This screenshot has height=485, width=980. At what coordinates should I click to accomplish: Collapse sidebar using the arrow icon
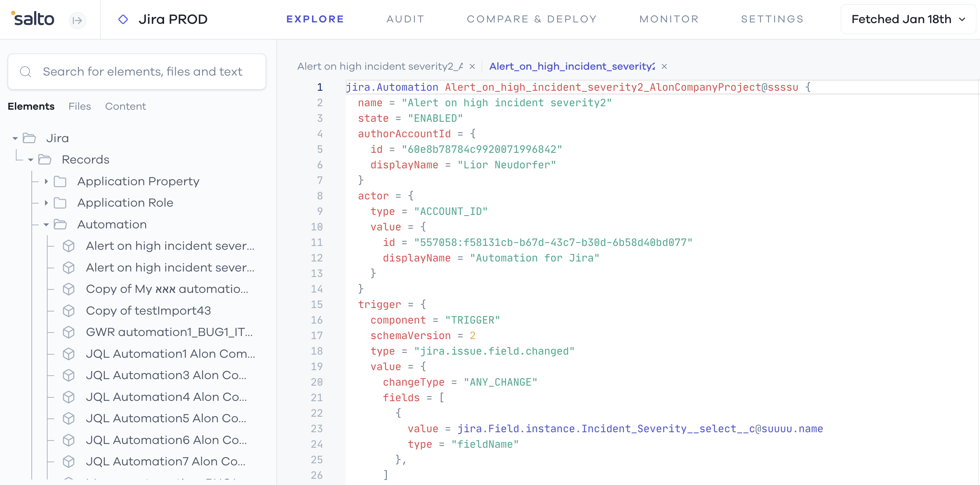pos(77,20)
